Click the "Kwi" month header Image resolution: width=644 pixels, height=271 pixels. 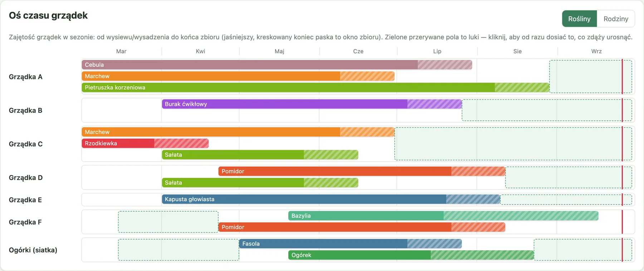click(200, 51)
